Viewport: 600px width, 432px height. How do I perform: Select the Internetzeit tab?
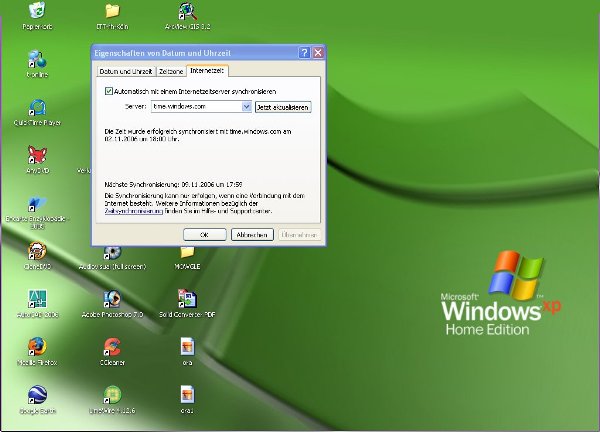click(207, 71)
